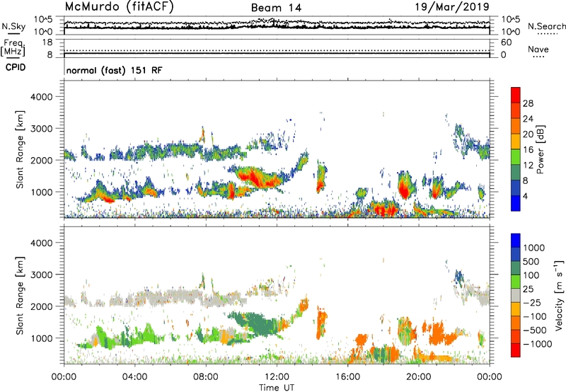Viewport: 566px width, 392px height.
Task: Click the -1000 label on velocity color bar
Action: click(538, 344)
